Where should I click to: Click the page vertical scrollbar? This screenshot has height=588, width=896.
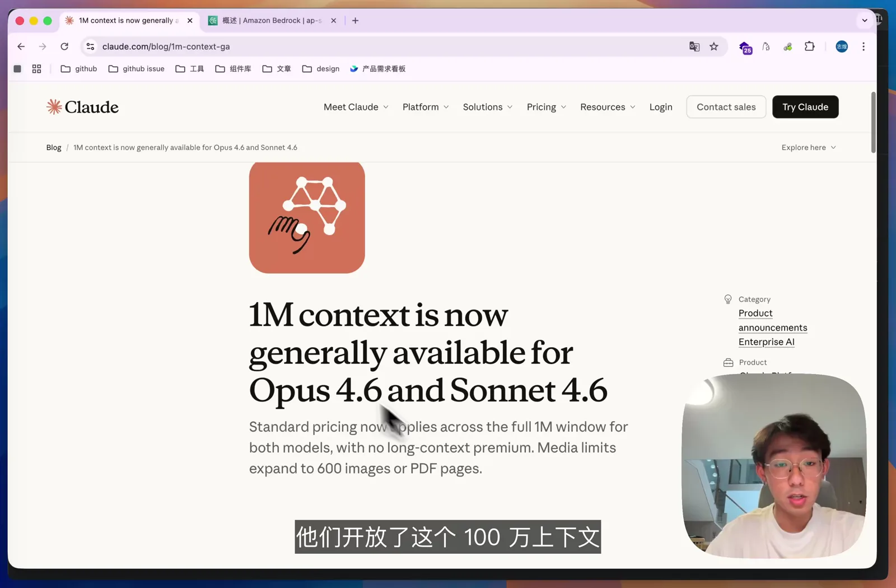tap(873, 122)
